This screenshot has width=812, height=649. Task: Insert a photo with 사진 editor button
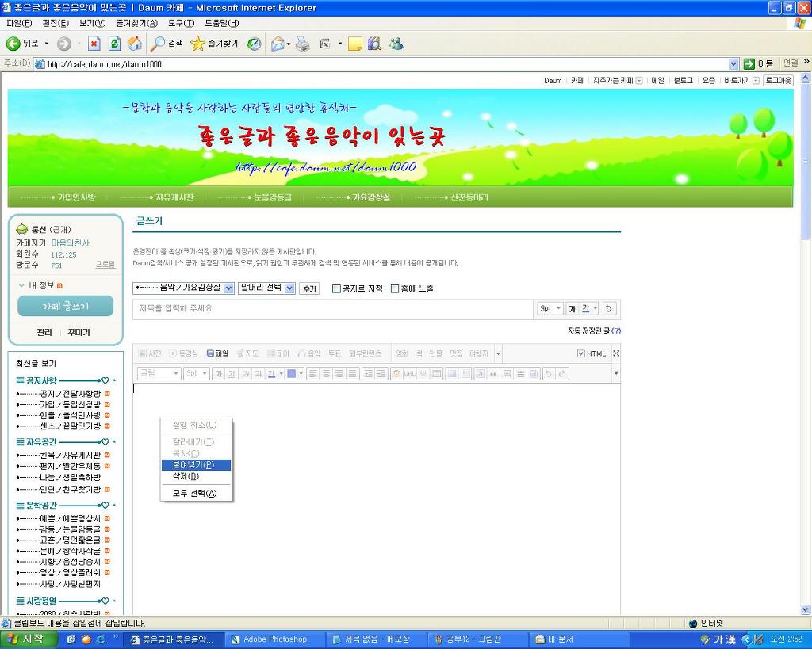[150, 353]
